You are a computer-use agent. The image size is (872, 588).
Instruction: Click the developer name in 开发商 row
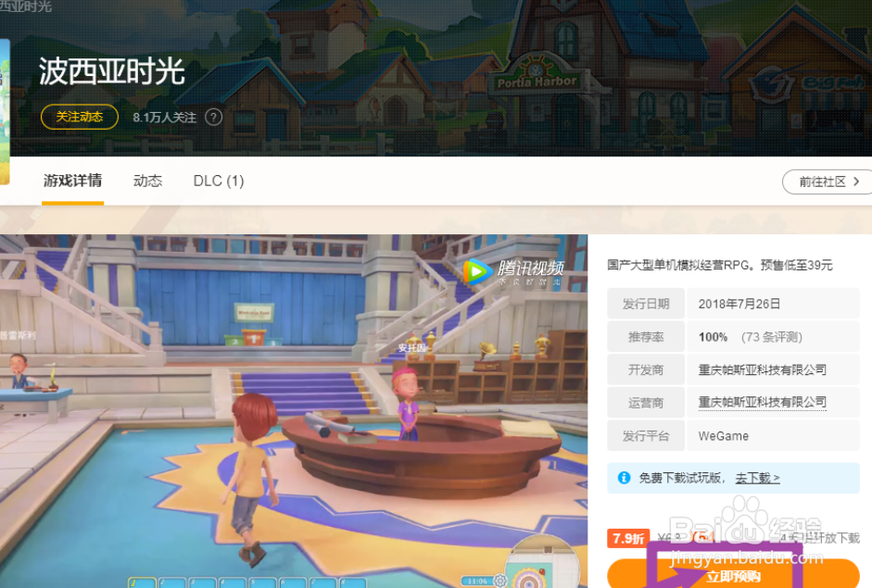[x=762, y=369]
